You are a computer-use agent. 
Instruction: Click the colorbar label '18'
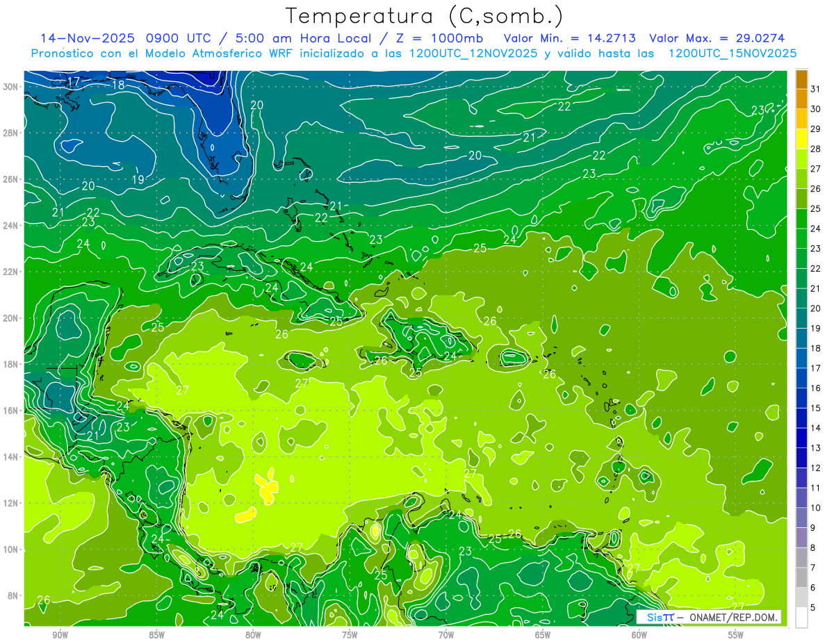816,349
